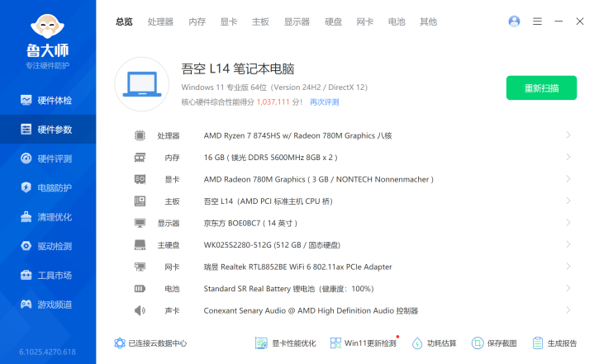
Task: Open 驱动检测 driver section
Action: (x=48, y=246)
